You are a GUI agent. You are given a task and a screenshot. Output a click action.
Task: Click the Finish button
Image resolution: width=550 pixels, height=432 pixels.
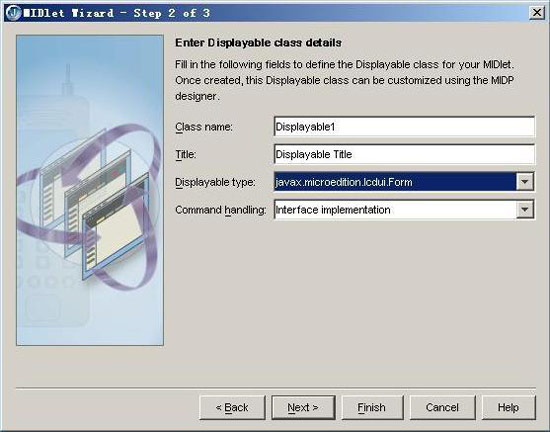point(372,407)
